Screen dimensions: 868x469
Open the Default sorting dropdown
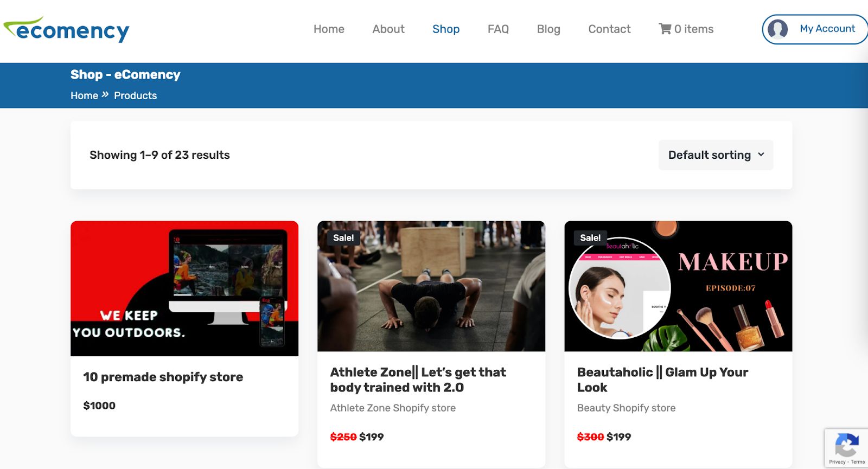coord(710,155)
